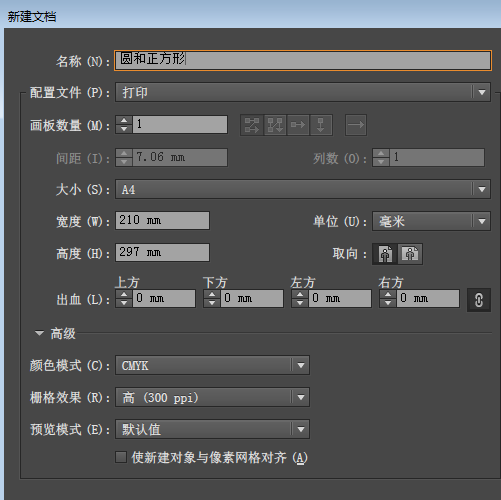Click the change to right-to-left layout arrow icon
Screen dimensions: 501x500
click(x=356, y=125)
